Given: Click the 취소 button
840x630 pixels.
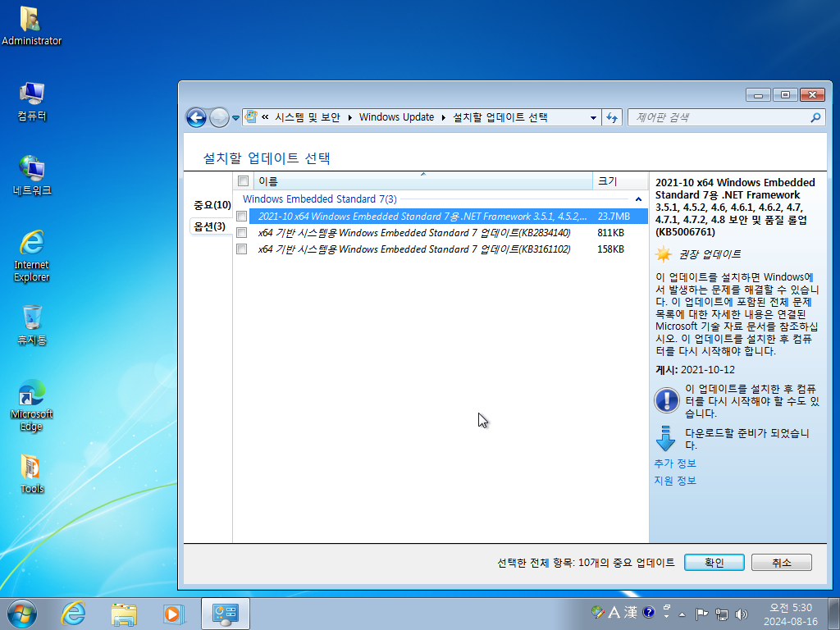Looking at the screenshot, I should point(782,563).
